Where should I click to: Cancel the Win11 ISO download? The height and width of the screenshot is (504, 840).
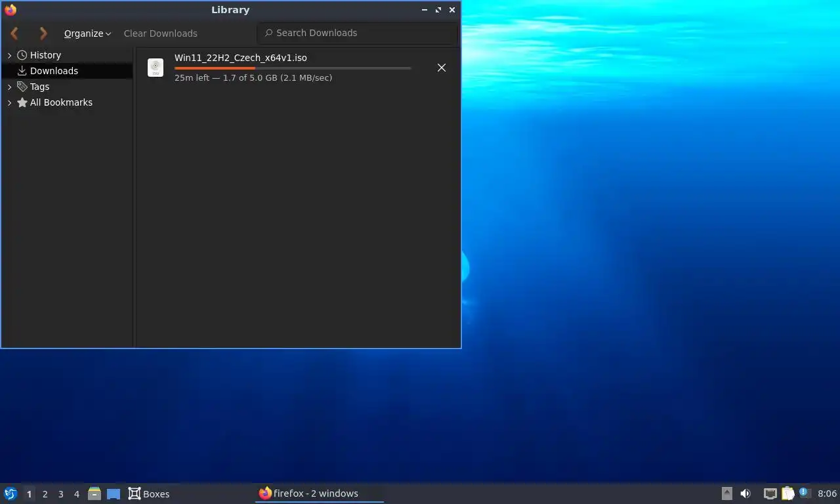(x=442, y=68)
